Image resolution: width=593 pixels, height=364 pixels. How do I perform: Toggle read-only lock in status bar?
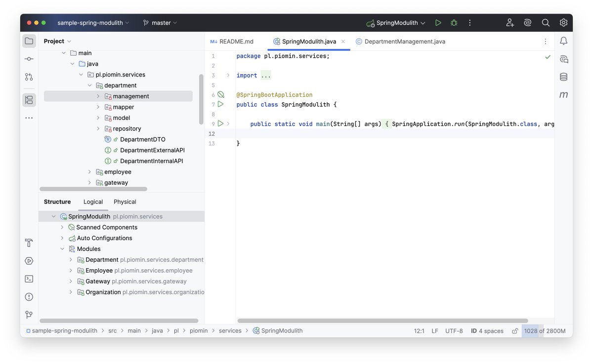click(x=515, y=331)
